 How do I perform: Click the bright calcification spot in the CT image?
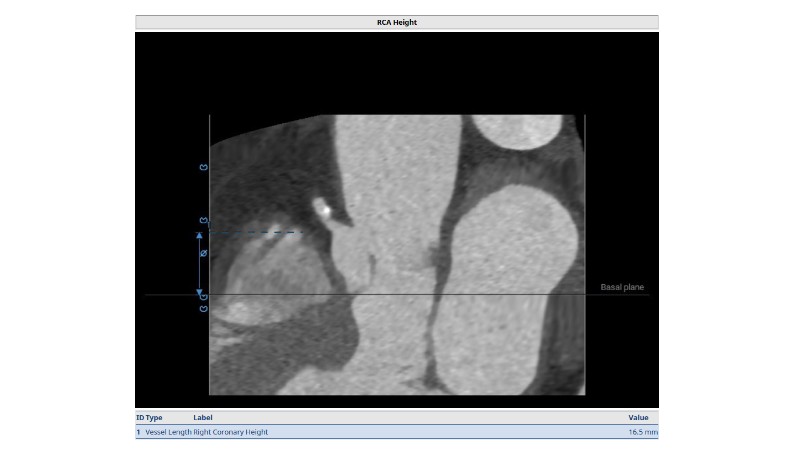click(x=322, y=209)
